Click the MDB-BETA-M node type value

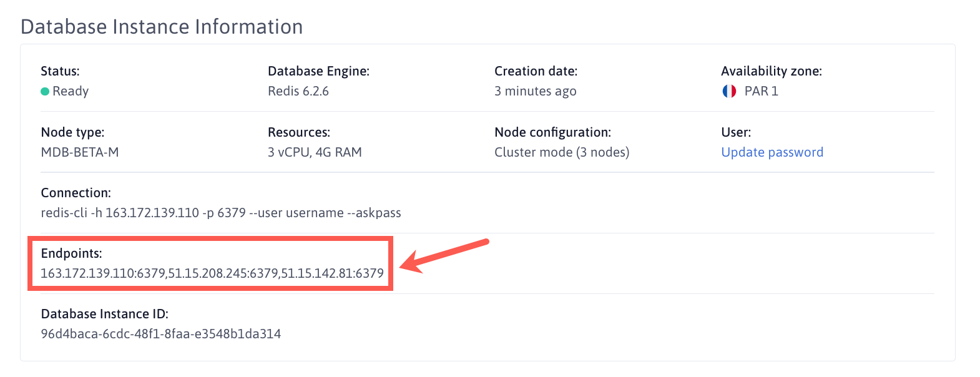[80, 152]
